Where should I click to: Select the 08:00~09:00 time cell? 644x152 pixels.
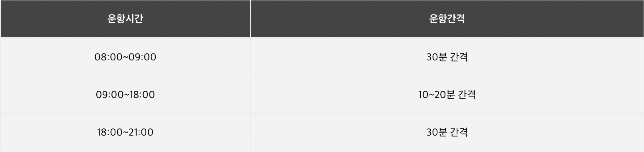[x=125, y=57]
